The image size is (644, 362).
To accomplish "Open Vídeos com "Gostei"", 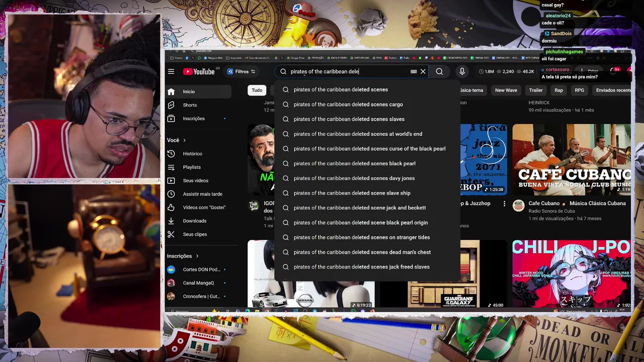I will (198, 207).
